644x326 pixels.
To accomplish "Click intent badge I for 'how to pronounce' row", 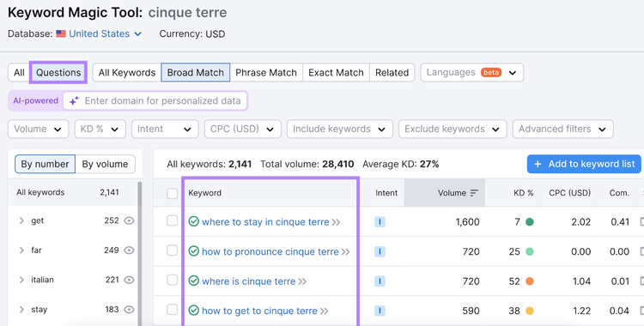I will click(380, 251).
